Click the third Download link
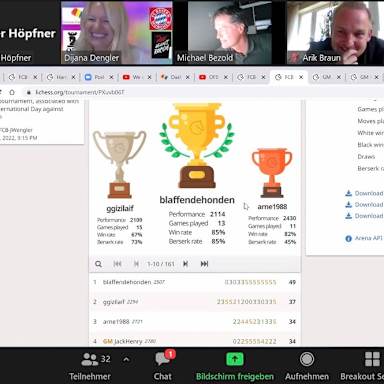Viewport: 384px width, 384px height. pos(364,216)
